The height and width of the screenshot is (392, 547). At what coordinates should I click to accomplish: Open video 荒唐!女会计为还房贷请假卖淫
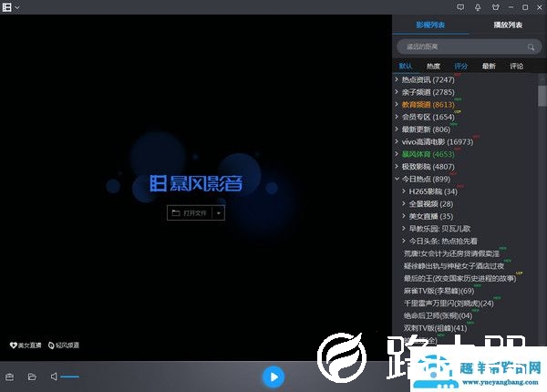[451, 253]
